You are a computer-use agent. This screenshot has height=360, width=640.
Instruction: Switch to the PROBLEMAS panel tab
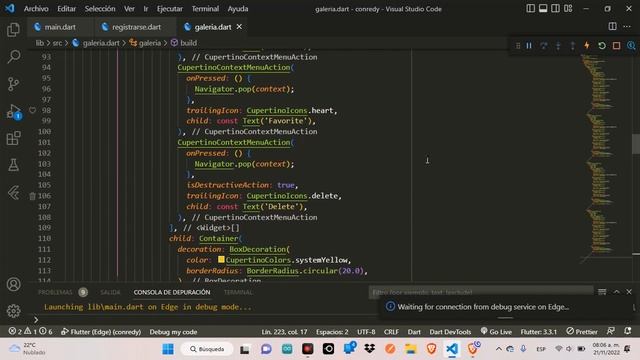(x=55, y=292)
